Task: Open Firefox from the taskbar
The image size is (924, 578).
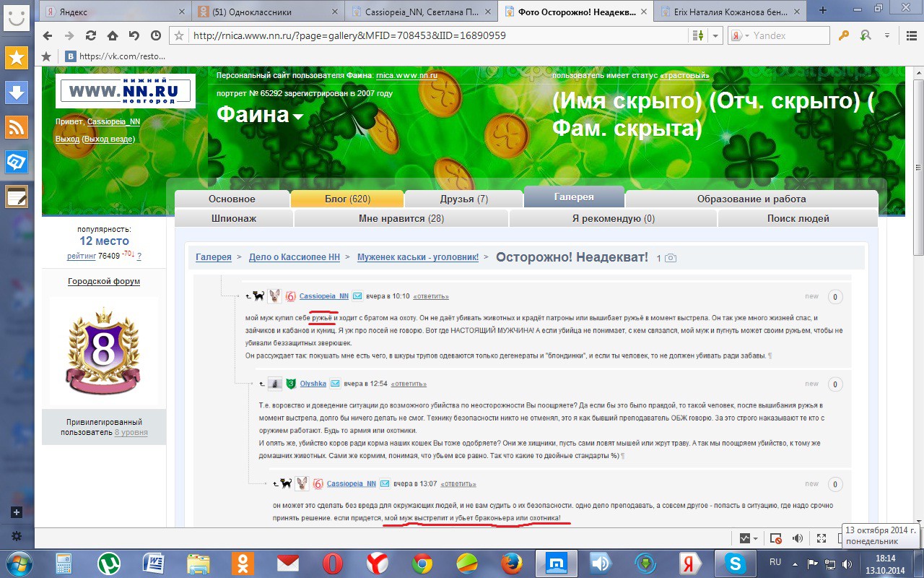Action: pyautogui.click(x=512, y=562)
